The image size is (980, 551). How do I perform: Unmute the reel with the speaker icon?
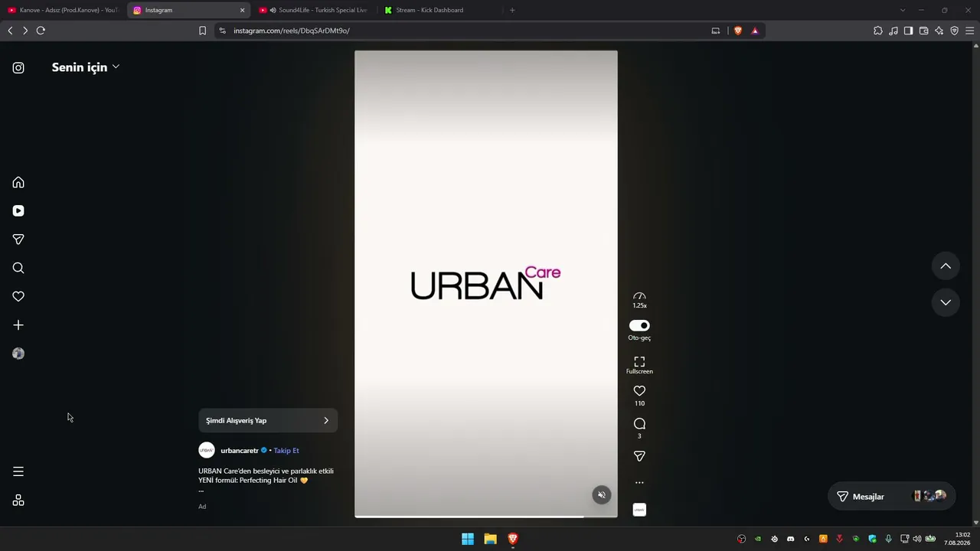(602, 495)
